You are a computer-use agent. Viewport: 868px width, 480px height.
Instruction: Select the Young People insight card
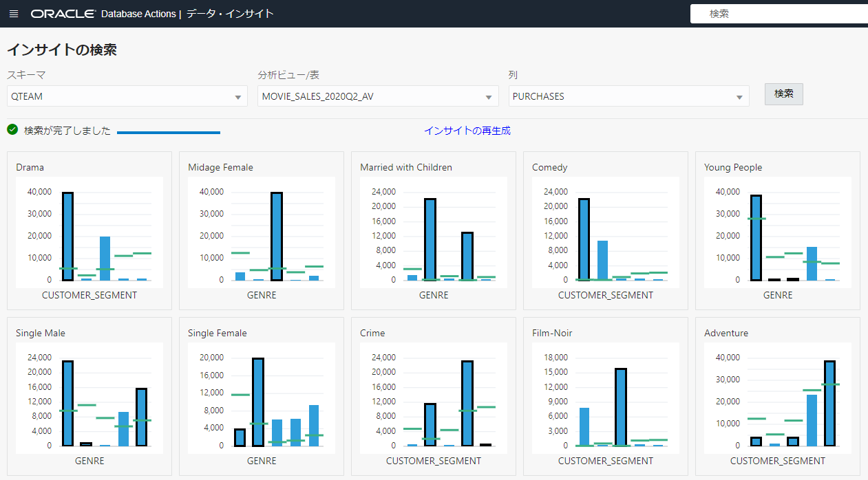(778, 231)
